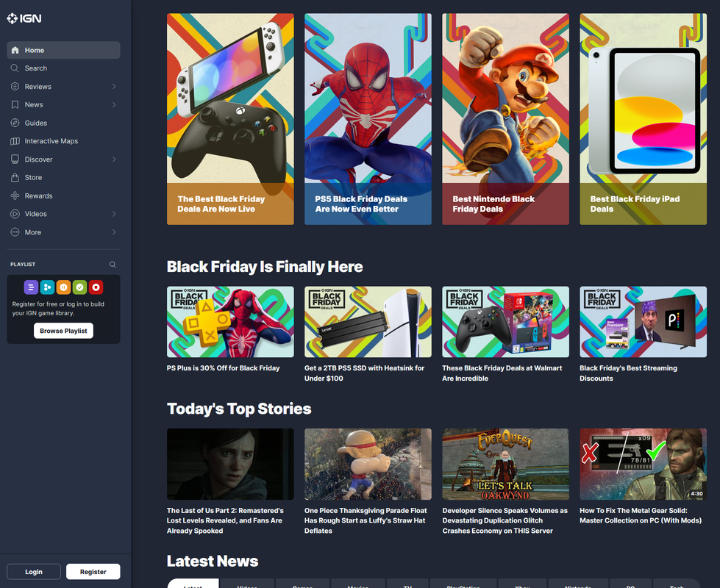Expand the Discover submenu chevron
720x588 pixels.
coord(114,159)
